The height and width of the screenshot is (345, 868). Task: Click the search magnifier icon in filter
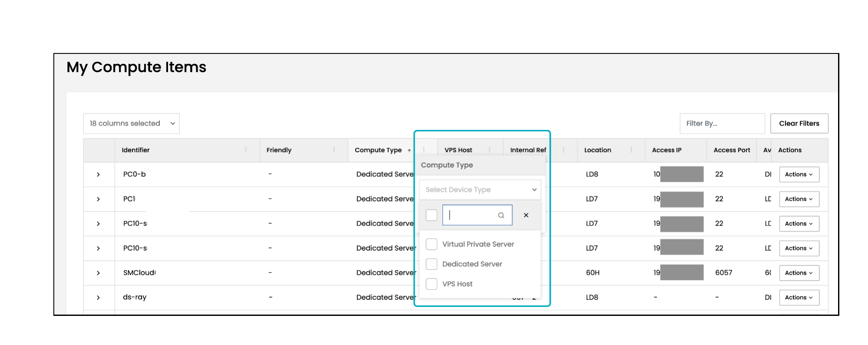click(501, 216)
